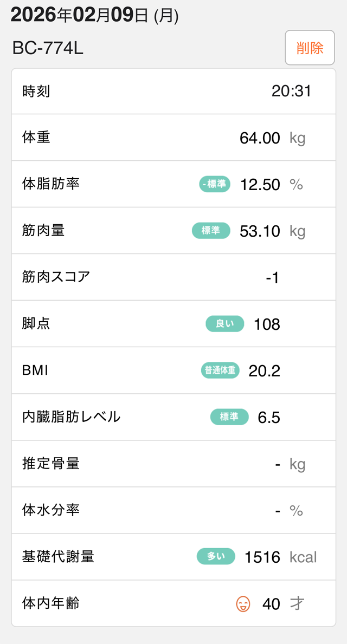The height and width of the screenshot is (644, 347).
Task: Tap the 普通体重 badge beside BMI
Action: (220, 370)
